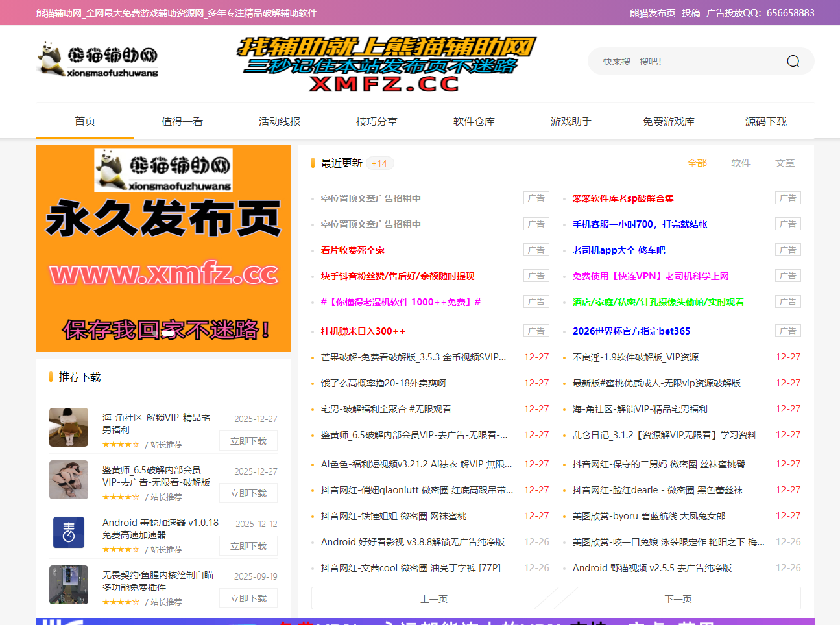Click the 下一页 pagination button
This screenshot has width=840, height=625.
click(678, 598)
